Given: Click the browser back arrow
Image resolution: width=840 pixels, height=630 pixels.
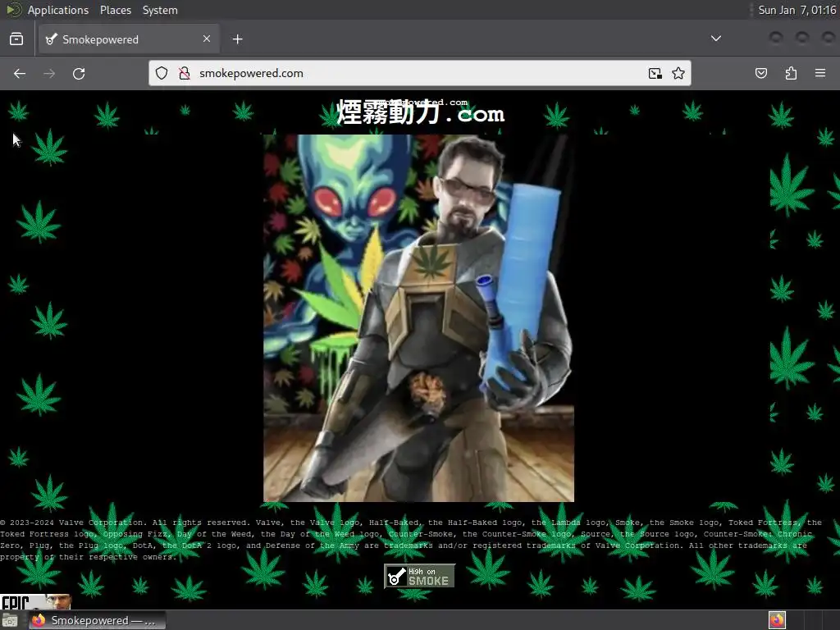Looking at the screenshot, I should [20, 73].
